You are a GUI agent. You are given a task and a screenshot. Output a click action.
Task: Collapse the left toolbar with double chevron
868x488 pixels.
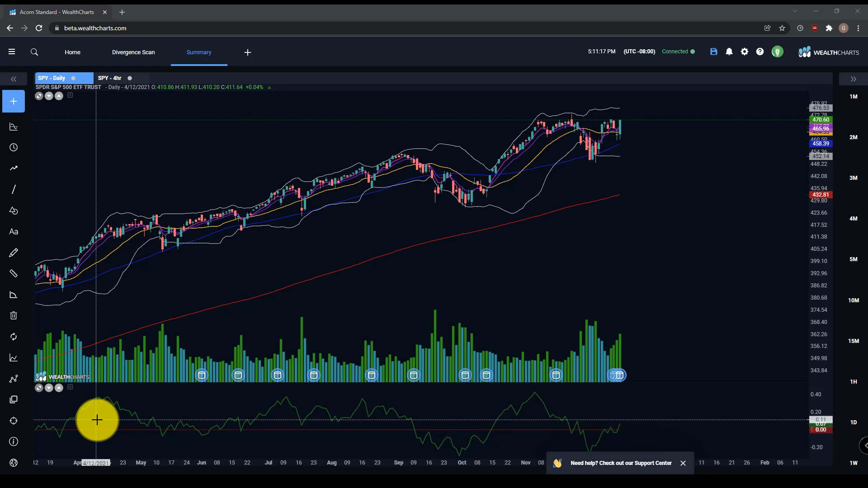(14, 79)
